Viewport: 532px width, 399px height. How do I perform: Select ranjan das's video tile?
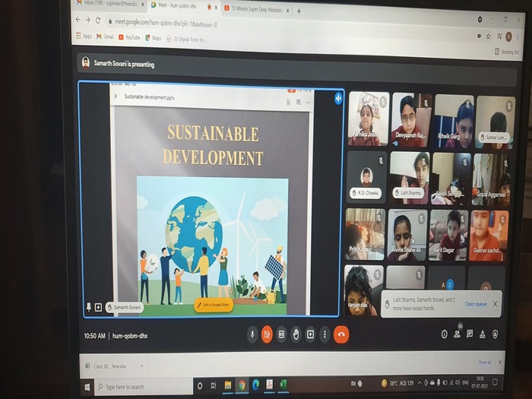tap(363, 290)
